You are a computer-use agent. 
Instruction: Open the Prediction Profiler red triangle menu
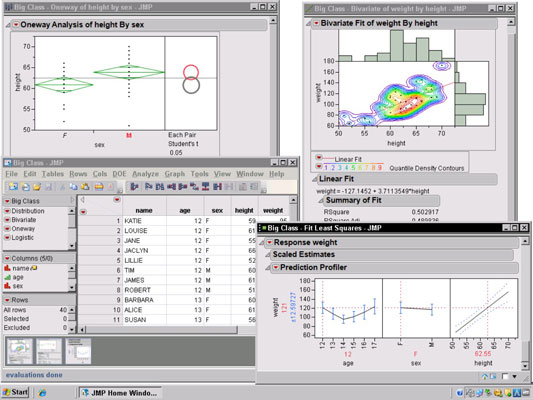pos(276,267)
